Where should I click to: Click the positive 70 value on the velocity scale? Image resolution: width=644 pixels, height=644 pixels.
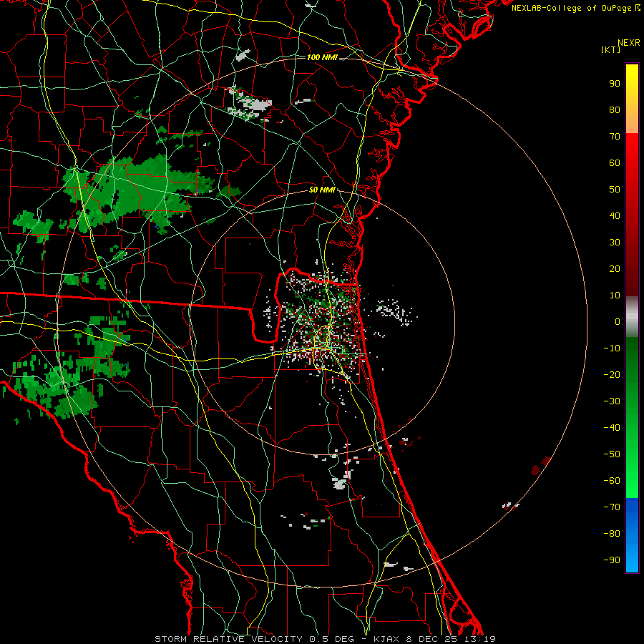(x=615, y=137)
